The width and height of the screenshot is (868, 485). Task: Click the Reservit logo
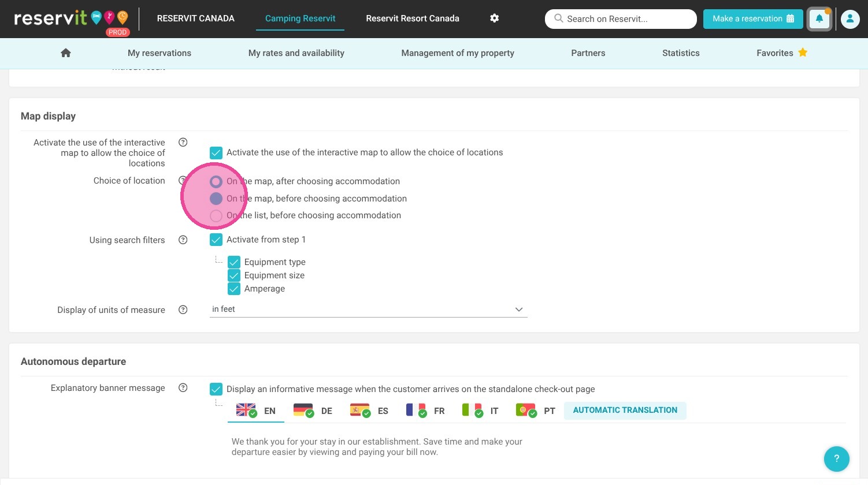click(71, 20)
